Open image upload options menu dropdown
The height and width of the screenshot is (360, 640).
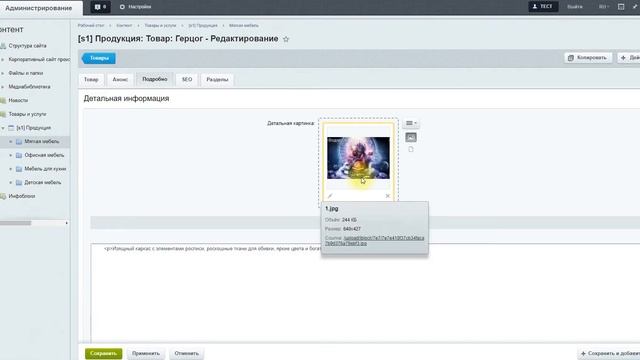[411, 123]
